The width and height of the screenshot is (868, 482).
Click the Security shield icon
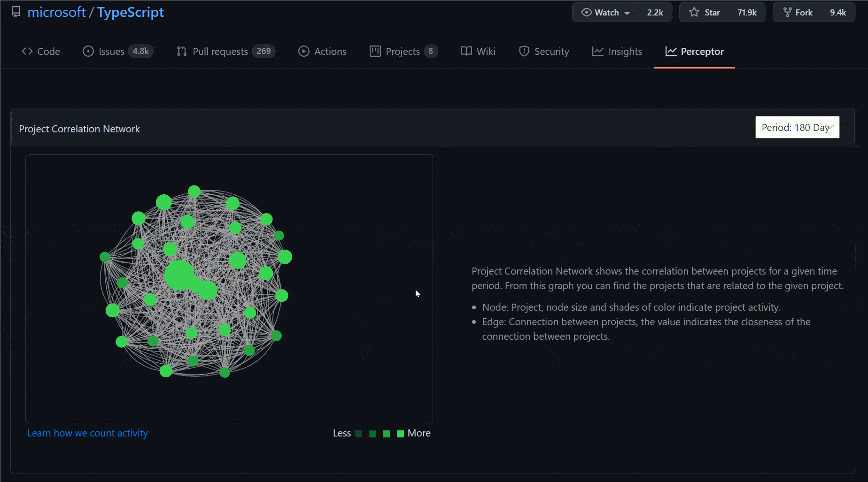point(524,51)
